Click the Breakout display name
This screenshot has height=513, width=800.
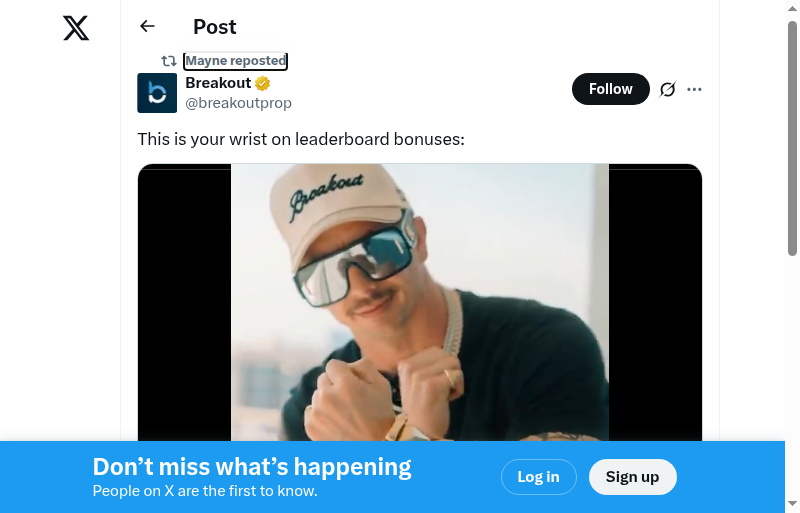coord(218,83)
